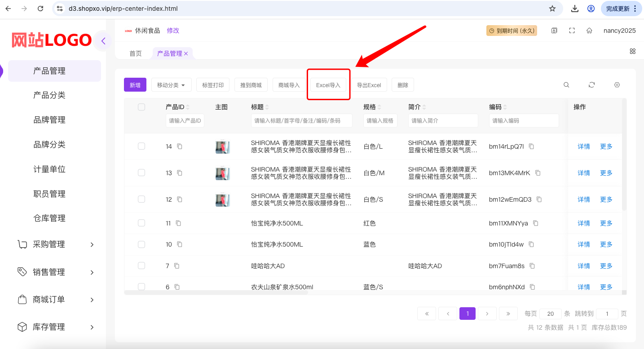Go to the next page arrow in pagination
The image size is (644, 349).
[487, 314]
